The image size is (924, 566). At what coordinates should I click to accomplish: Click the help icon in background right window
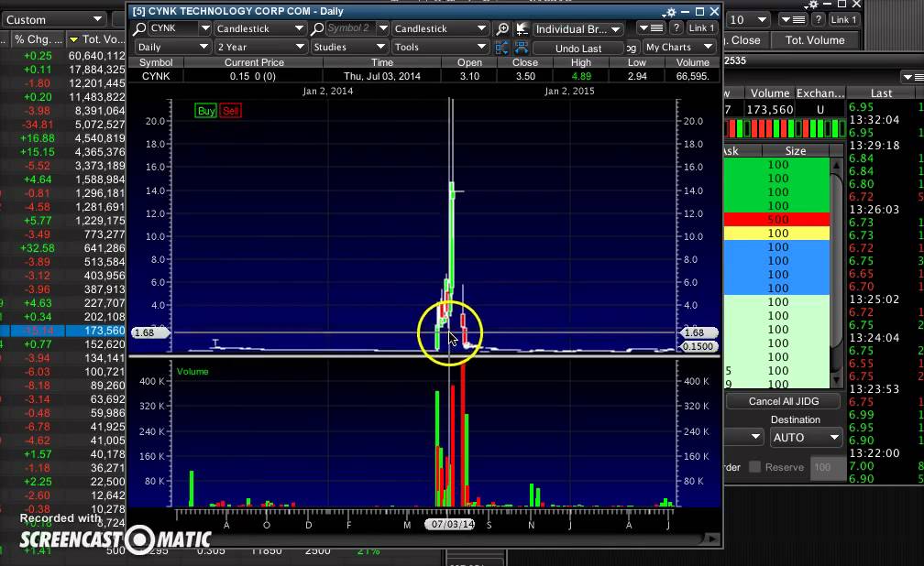click(x=818, y=19)
